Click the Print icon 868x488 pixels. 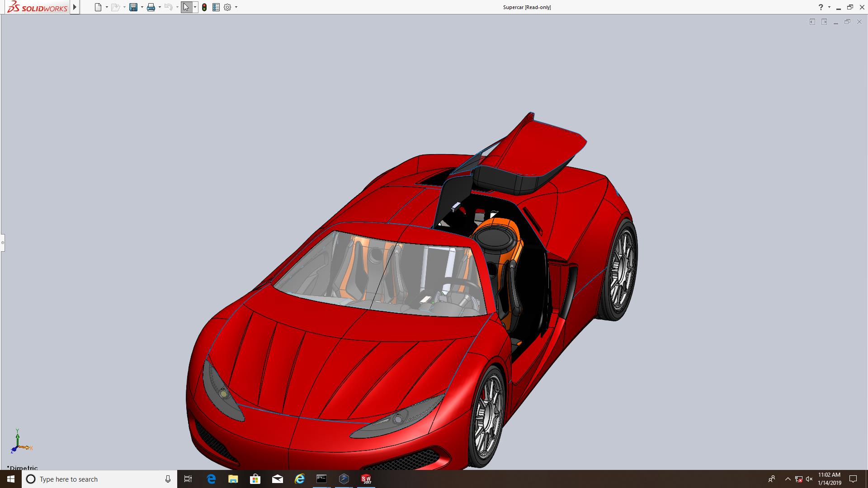[151, 7]
